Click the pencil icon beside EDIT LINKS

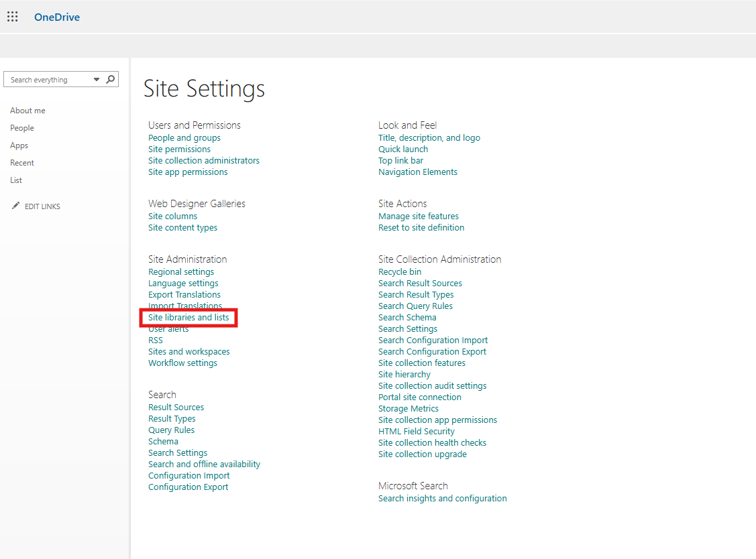(x=16, y=206)
